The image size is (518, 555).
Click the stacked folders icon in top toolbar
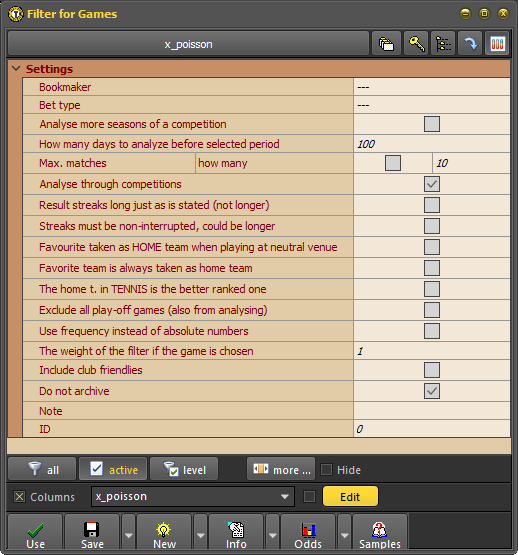pyautogui.click(x=386, y=44)
